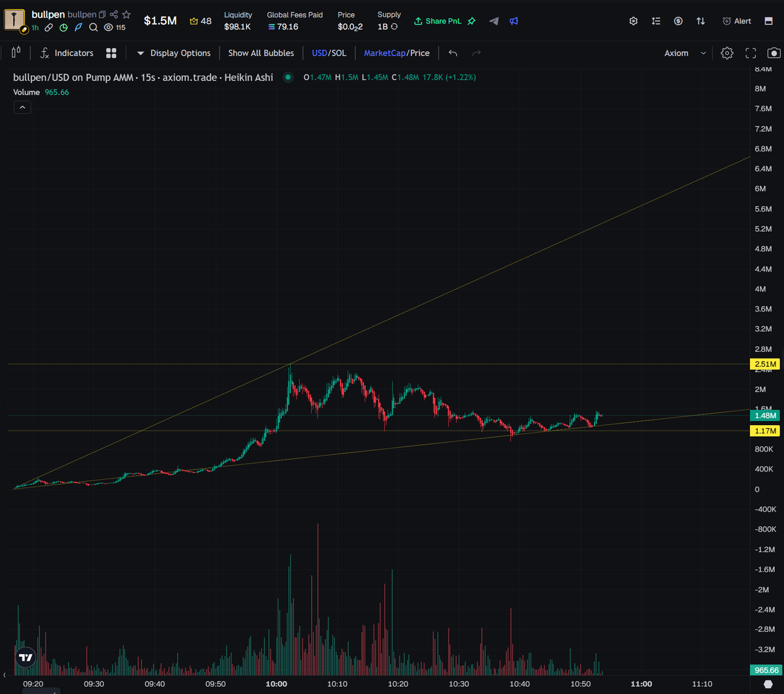This screenshot has width=784, height=694.
Task: Click Show All Bubbles
Action: point(261,53)
